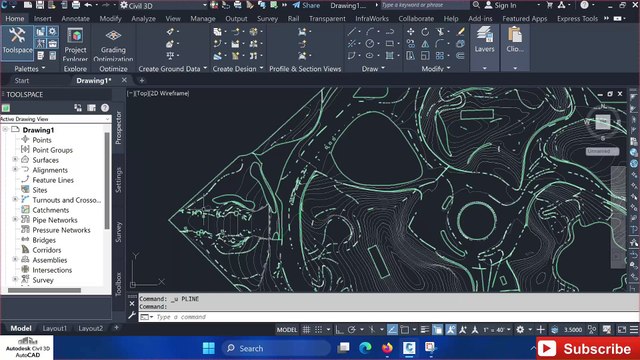
Task: Add a new layout tab
Action: click(x=116, y=327)
